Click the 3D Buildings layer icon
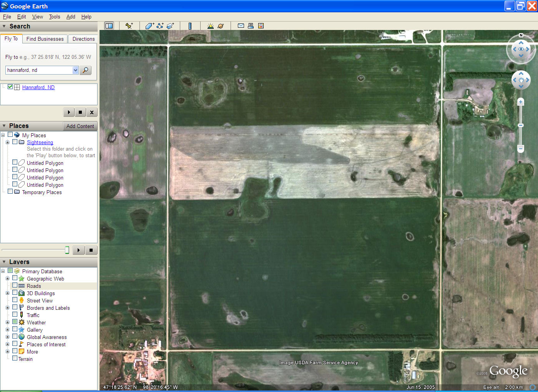This screenshot has height=392, width=538. (22, 293)
